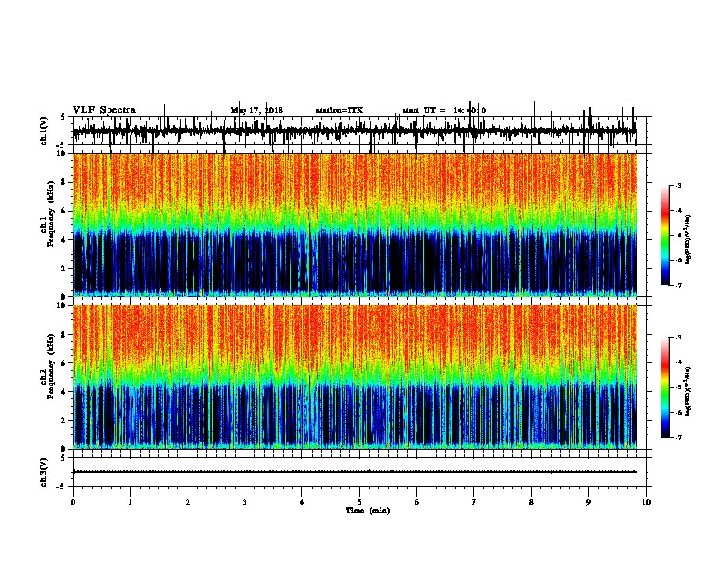
Task: Click the "Time (min)" axis title
Action: [368, 511]
